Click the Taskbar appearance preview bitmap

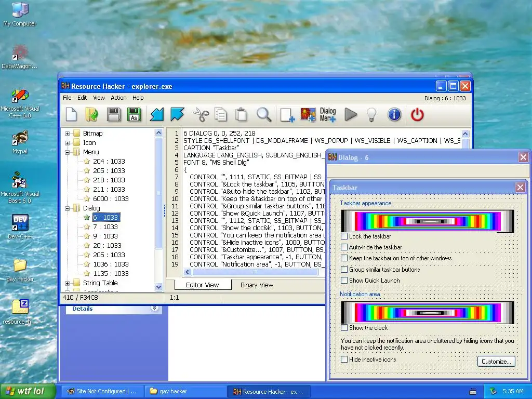tap(428, 221)
